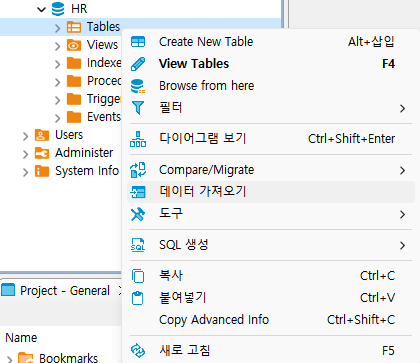Viewport: 420px width, 363px height.
Task: Select the Users label in tree
Action: [x=69, y=135]
